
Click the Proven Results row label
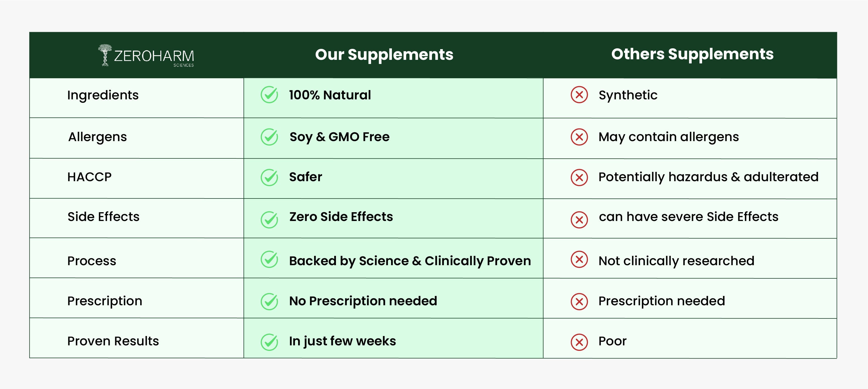point(113,341)
